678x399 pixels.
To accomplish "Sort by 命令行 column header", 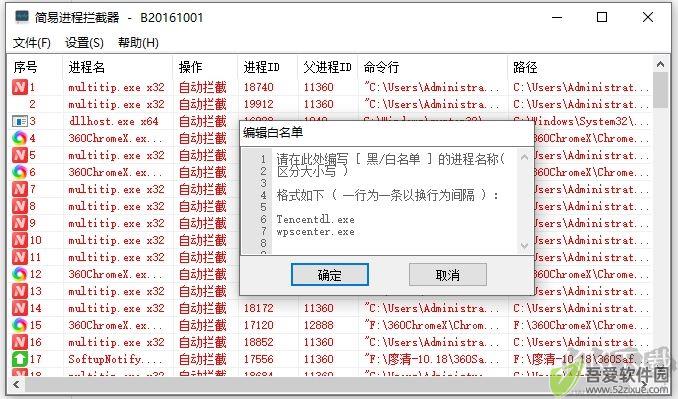I will tap(433, 67).
